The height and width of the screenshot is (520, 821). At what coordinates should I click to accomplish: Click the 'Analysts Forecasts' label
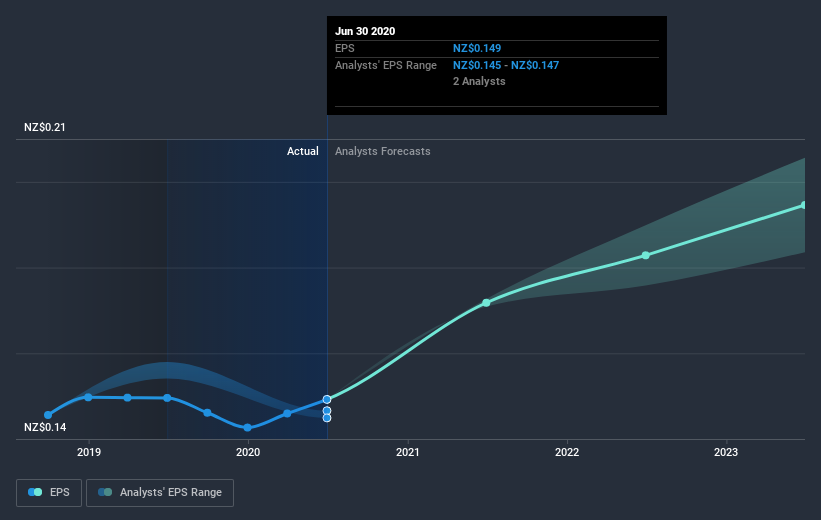(x=383, y=151)
